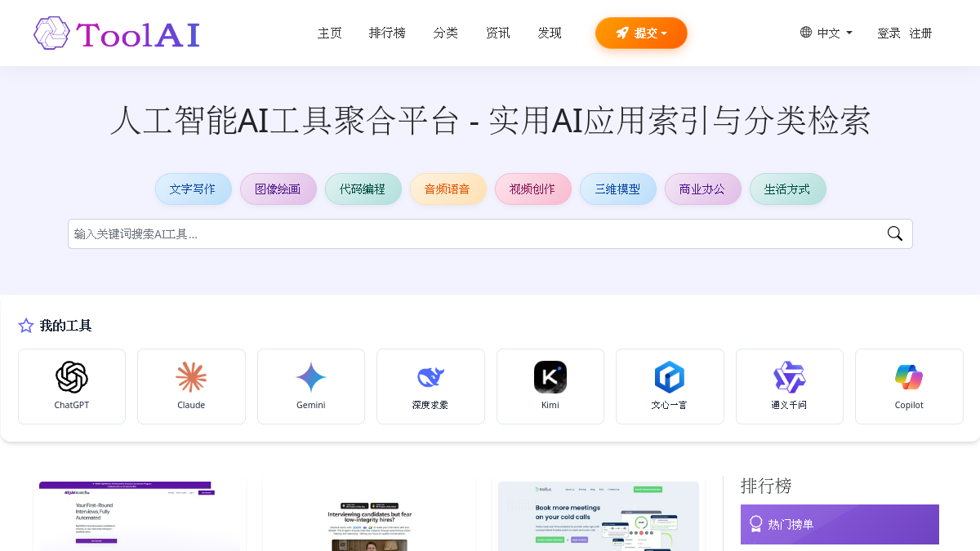980x551 pixels.
Task: Click the globe language icon
Action: tap(806, 32)
